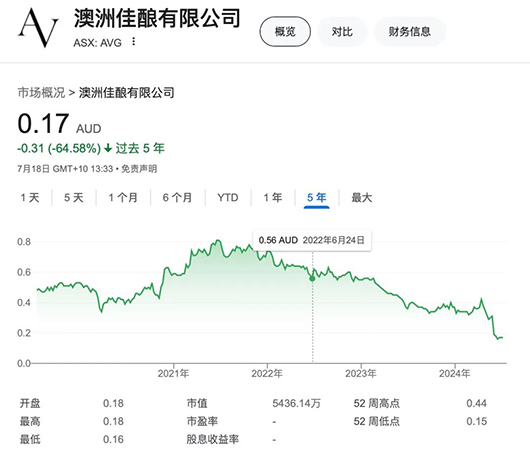The height and width of the screenshot is (452, 530).
Task: Select the 1 天 time range
Action: coord(30,197)
